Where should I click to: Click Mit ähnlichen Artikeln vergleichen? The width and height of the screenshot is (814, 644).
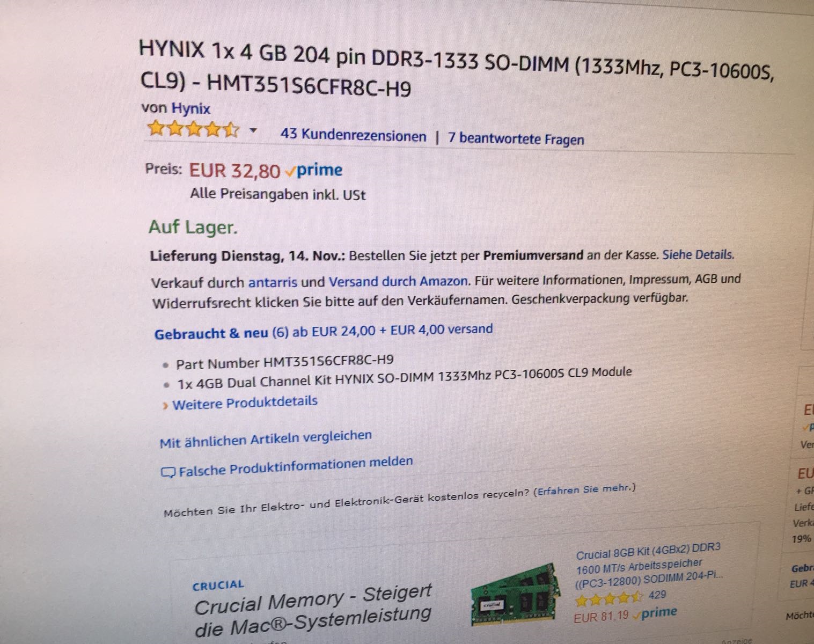[x=266, y=438]
